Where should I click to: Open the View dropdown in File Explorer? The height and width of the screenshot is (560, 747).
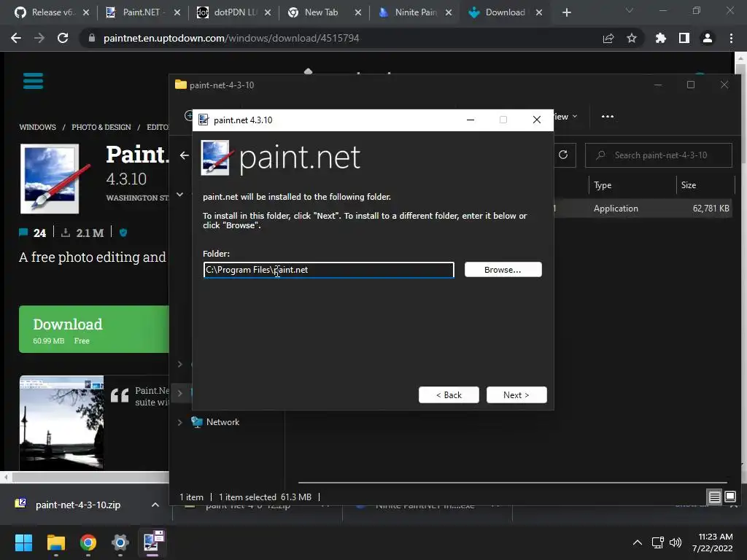566,116
